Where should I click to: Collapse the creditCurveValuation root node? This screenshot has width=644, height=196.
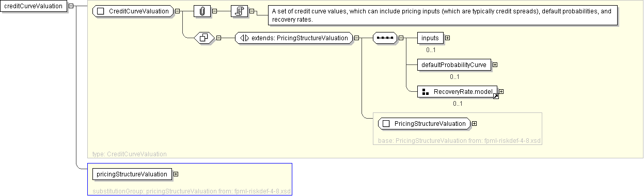click(71, 6)
